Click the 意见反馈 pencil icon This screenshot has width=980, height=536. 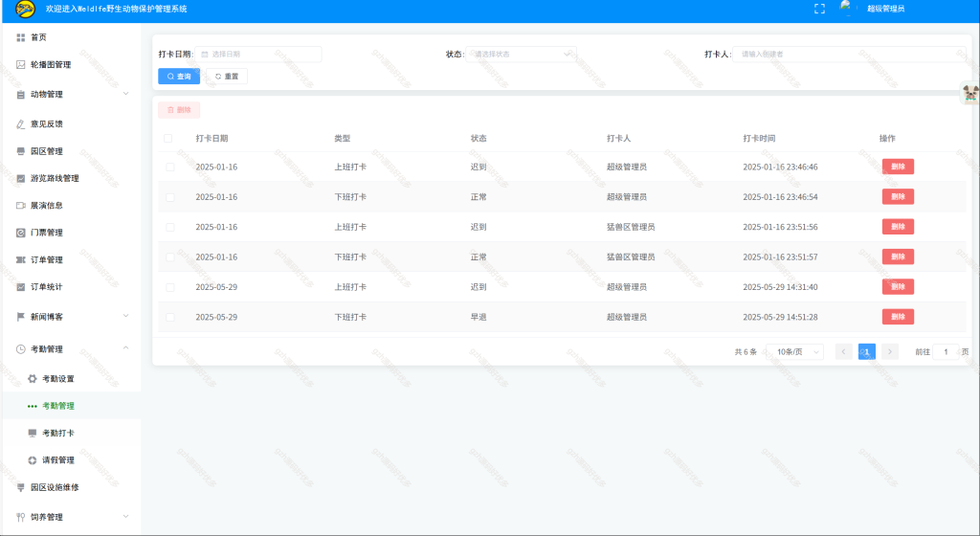pos(21,123)
